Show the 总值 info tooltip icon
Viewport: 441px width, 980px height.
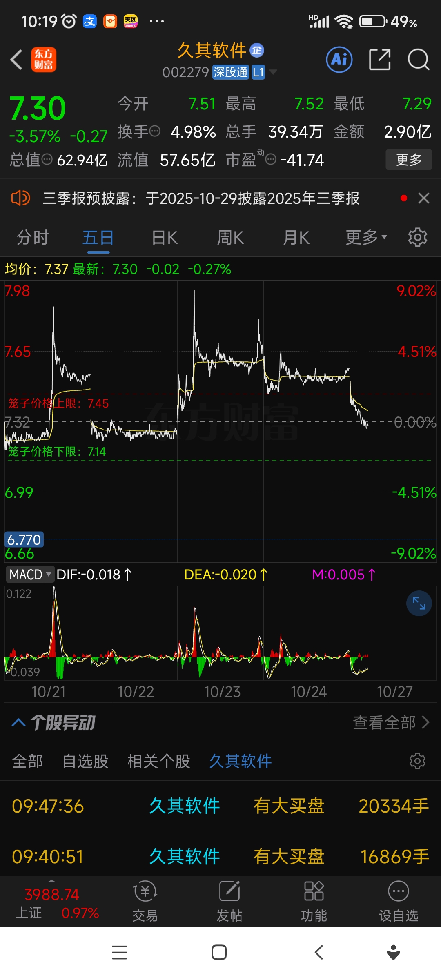tap(47, 159)
